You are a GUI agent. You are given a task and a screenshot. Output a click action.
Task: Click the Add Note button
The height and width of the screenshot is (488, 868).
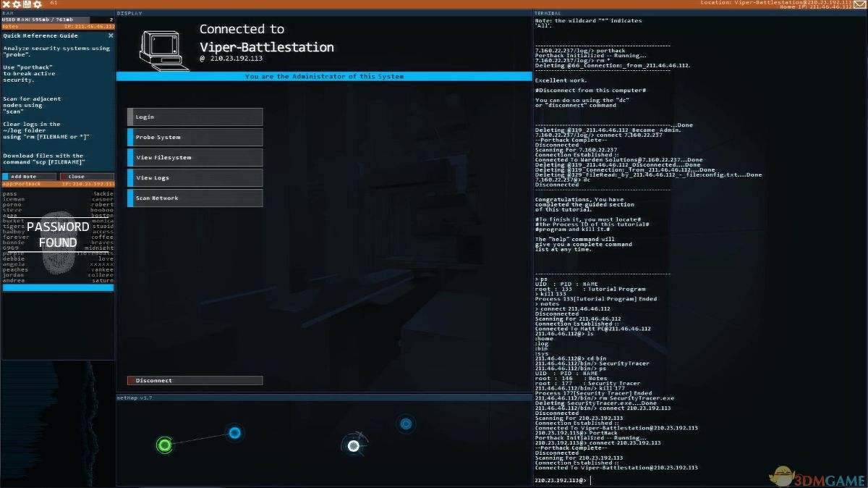click(x=28, y=176)
